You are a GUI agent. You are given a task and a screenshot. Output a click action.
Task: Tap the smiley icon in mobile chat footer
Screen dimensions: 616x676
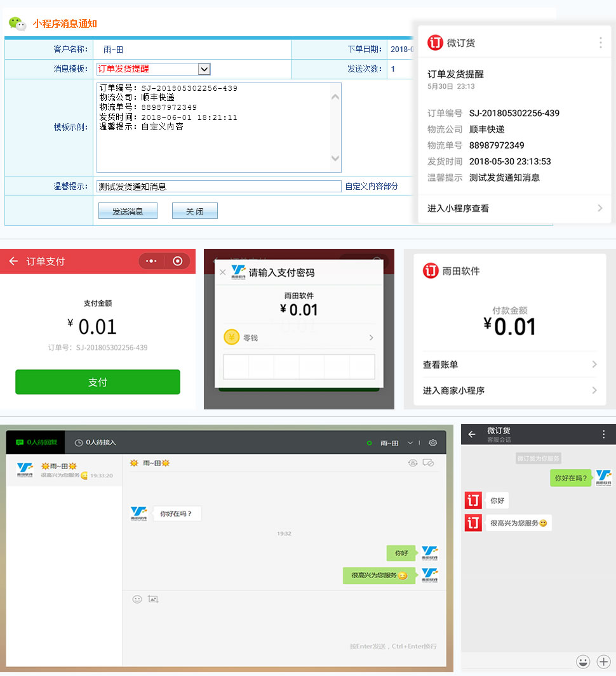pyautogui.click(x=582, y=662)
